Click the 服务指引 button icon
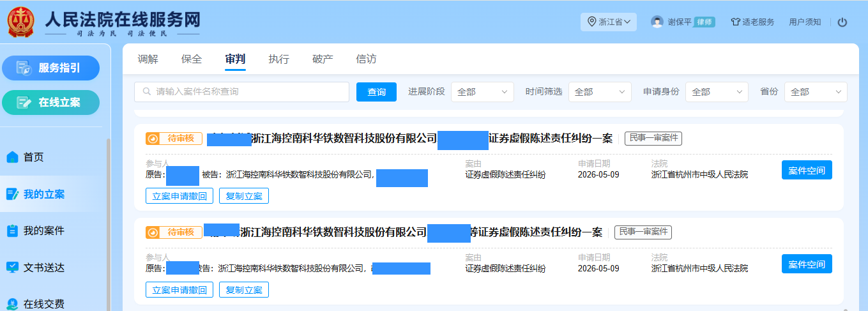This screenshot has width=868, height=311. point(24,68)
